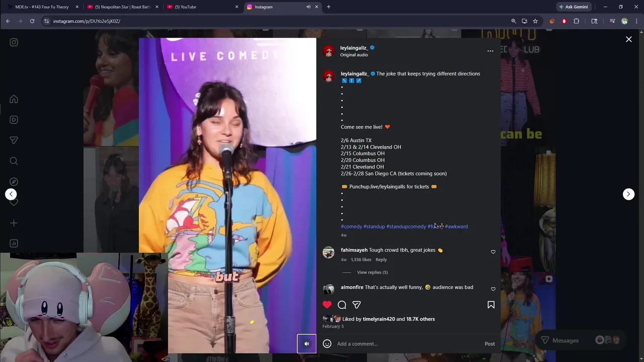Go to the next post
644x362 pixels.
point(628,194)
